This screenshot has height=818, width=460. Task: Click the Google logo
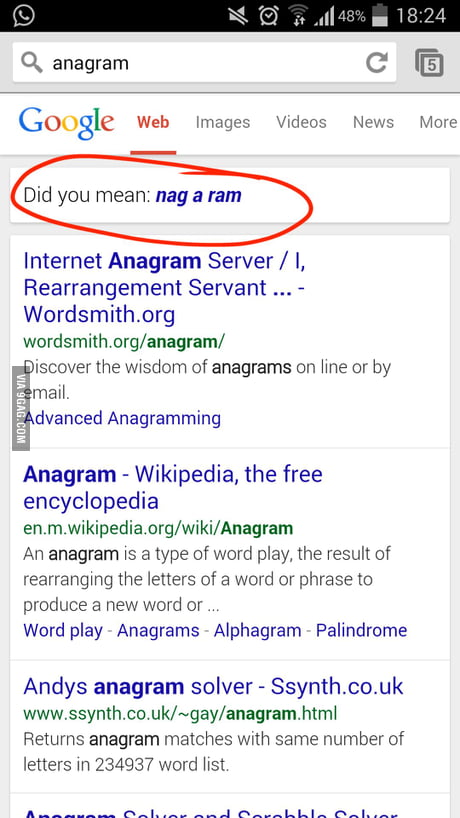click(66, 123)
